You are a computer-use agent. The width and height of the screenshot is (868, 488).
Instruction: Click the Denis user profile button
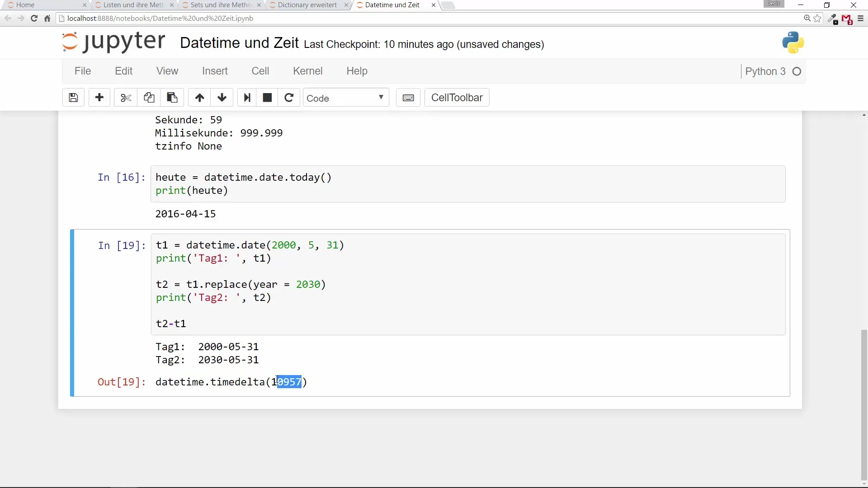click(x=774, y=4)
